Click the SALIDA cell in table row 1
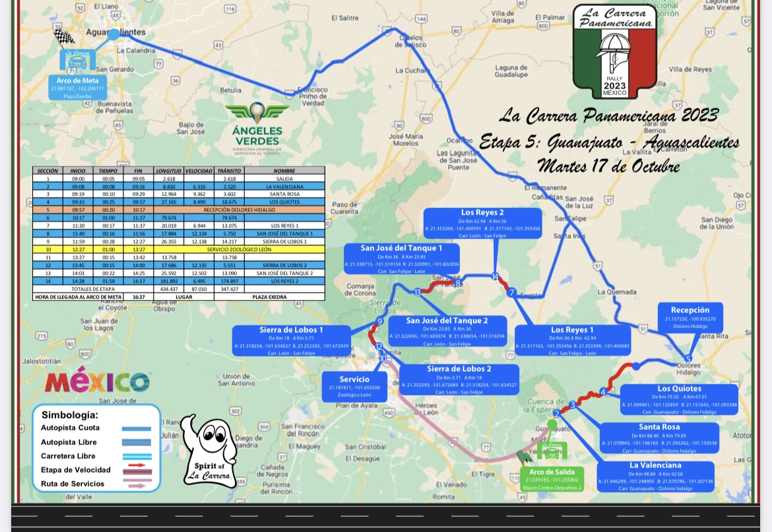The image size is (772, 532). pyautogui.click(x=284, y=179)
